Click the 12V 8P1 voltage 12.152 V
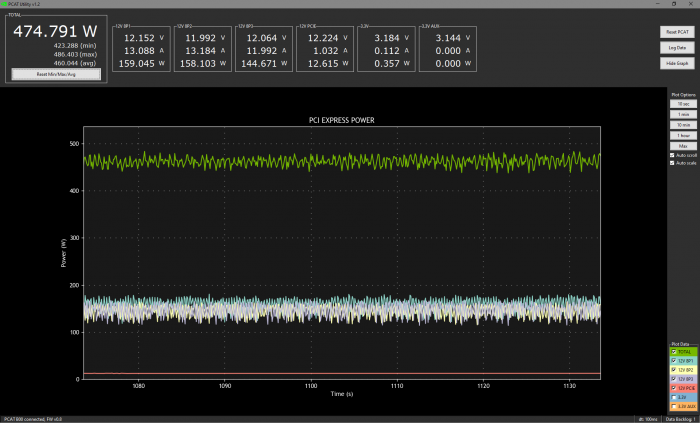The height and width of the screenshot is (423, 700). tap(144, 38)
